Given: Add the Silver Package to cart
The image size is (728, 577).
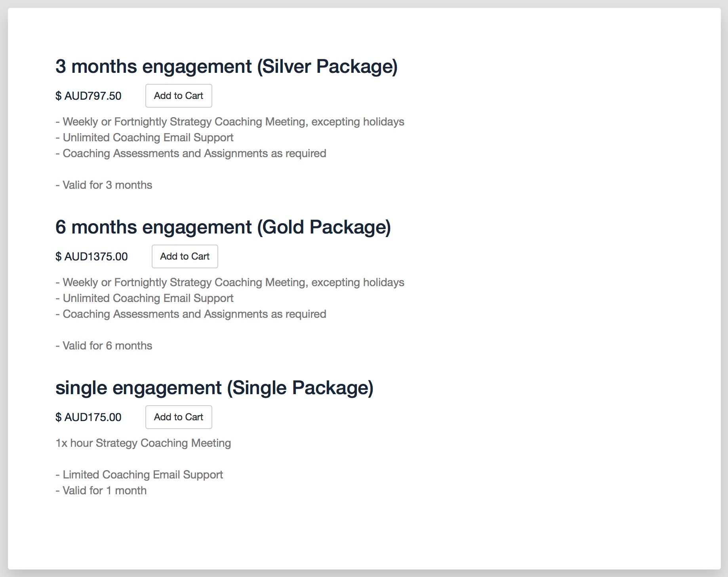Looking at the screenshot, I should coord(179,96).
